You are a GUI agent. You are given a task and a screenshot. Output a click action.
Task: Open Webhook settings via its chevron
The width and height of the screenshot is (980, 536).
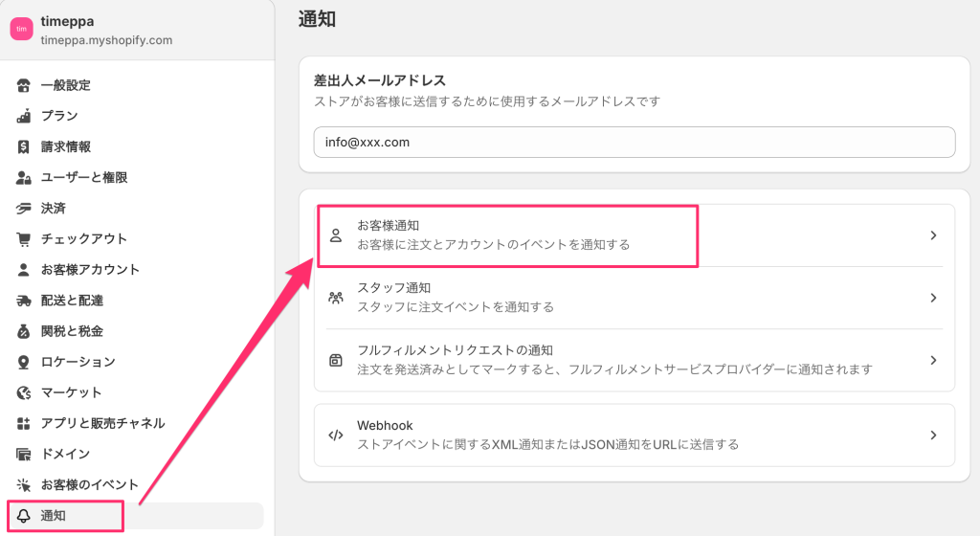[933, 435]
